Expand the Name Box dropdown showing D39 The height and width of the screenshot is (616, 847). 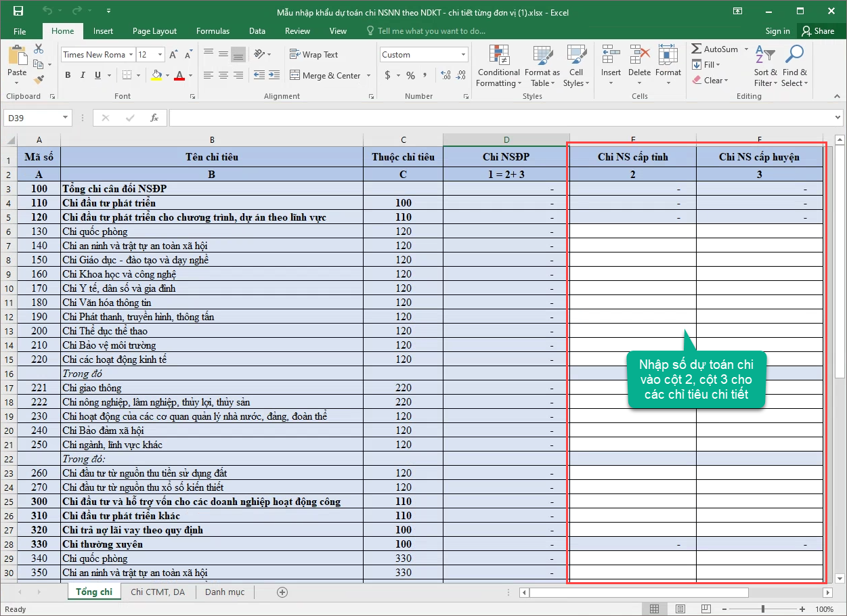(66, 118)
